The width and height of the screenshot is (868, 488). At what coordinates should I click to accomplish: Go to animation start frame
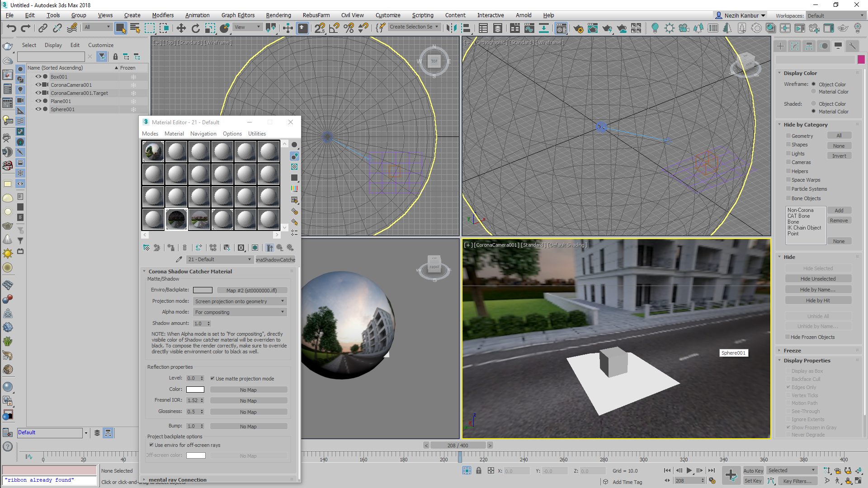coord(667,470)
